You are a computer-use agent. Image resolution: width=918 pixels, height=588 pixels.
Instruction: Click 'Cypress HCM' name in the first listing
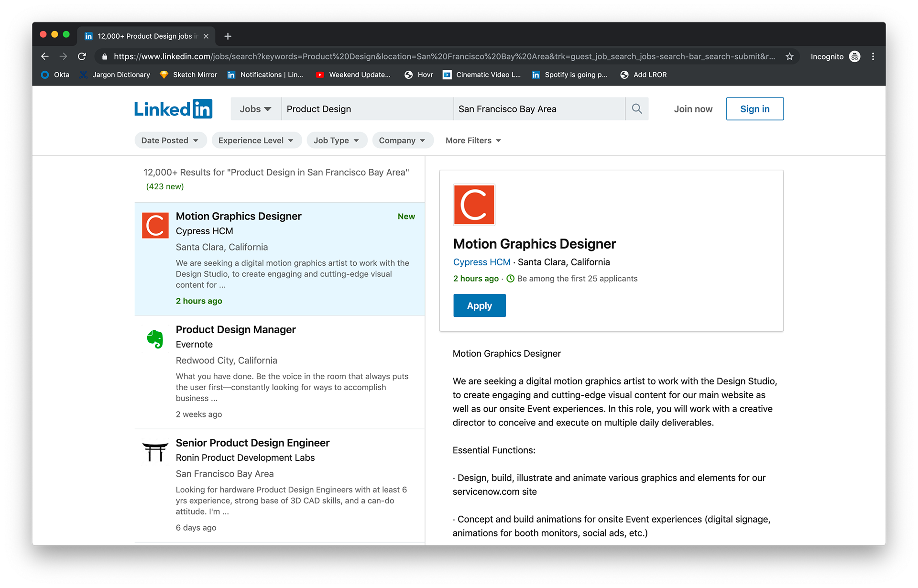coord(204,231)
